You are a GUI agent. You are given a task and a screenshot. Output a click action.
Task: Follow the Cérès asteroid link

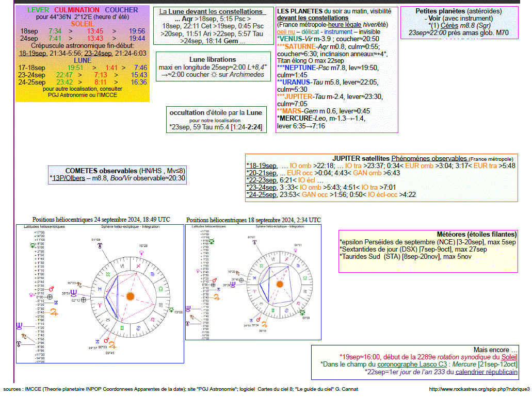[449, 25]
